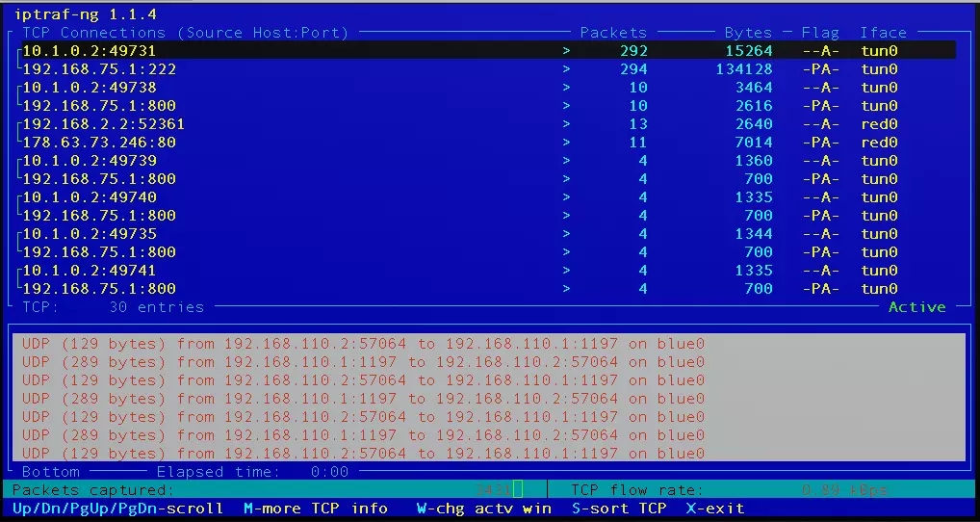
Task: Click the Iface column header
Action: coord(883,33)
